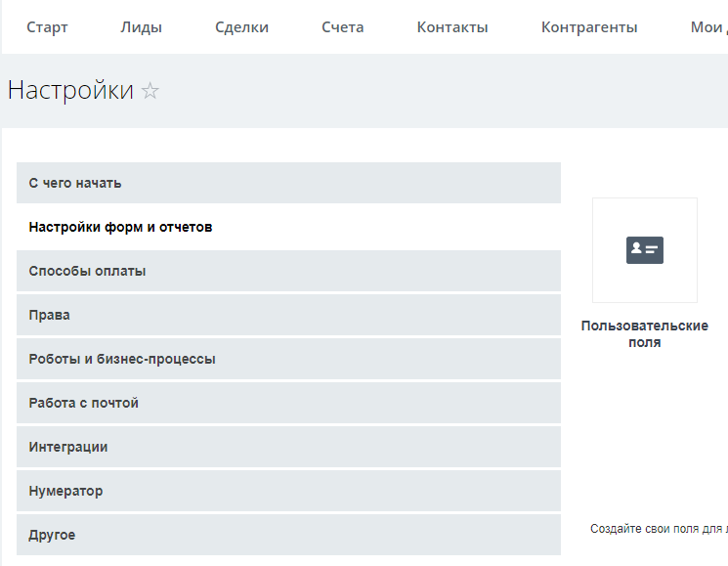Click the Пользовательские поля label link

(644, 334)
